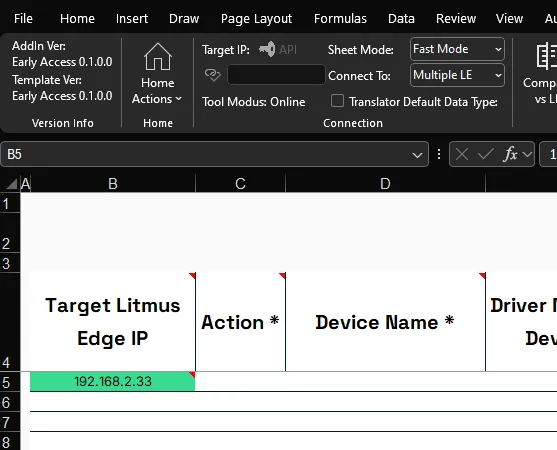Screen dimensions: 557x450
Task: Expand the Name Box dropdown arrow
Action: click(417, 155)
